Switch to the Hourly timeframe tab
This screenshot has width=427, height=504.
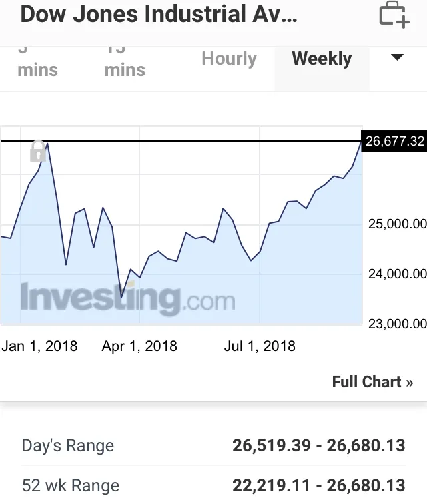[x=229, y=59]
